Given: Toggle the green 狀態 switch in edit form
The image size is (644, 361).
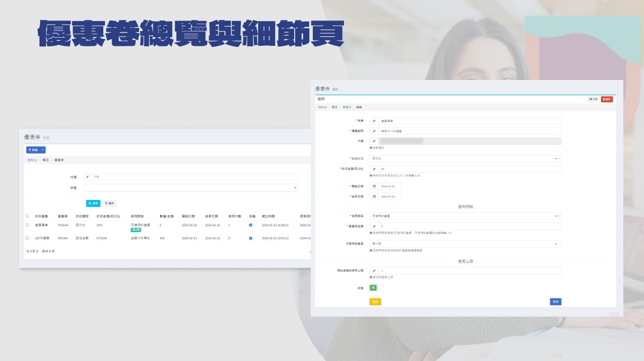Looking at the screenshot, I should (x=376, y=288).
